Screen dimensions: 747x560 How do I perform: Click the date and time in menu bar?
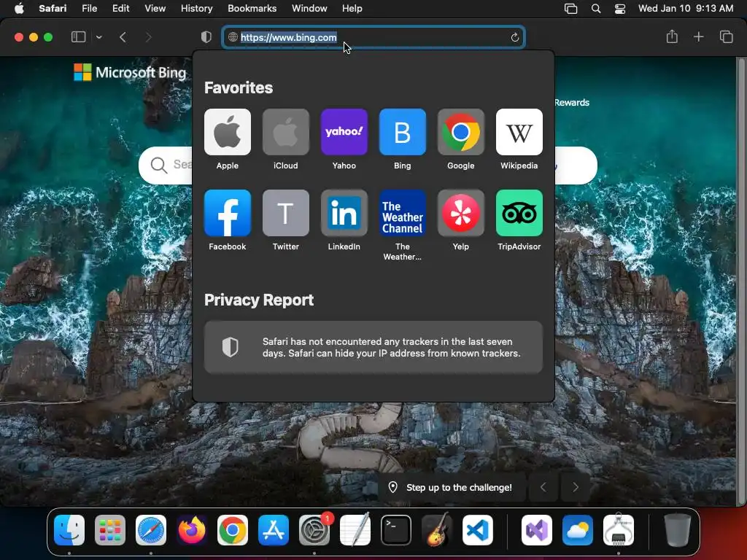686,9
